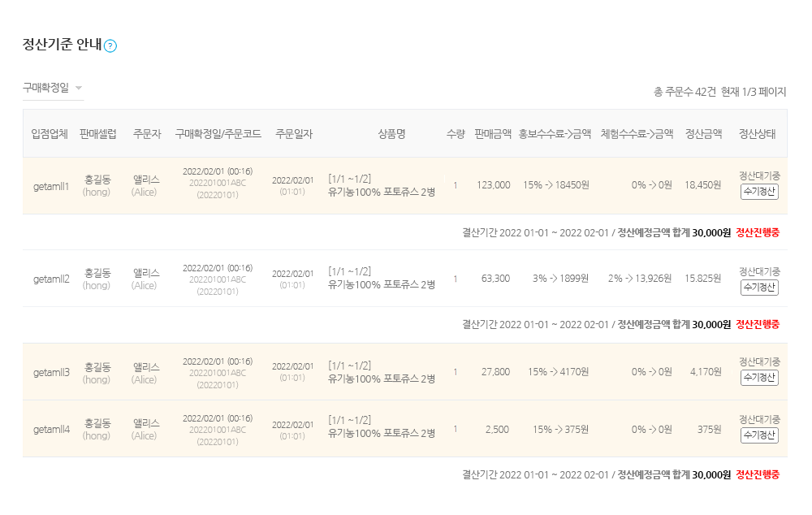Click the help icon beside 정산기준 안내
The image size is (812, 515).
[110, 46]
